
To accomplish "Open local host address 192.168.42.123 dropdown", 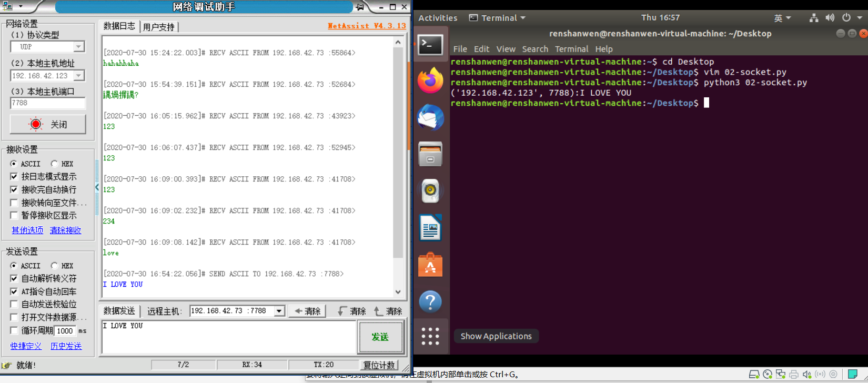I will tap(78, 76).
